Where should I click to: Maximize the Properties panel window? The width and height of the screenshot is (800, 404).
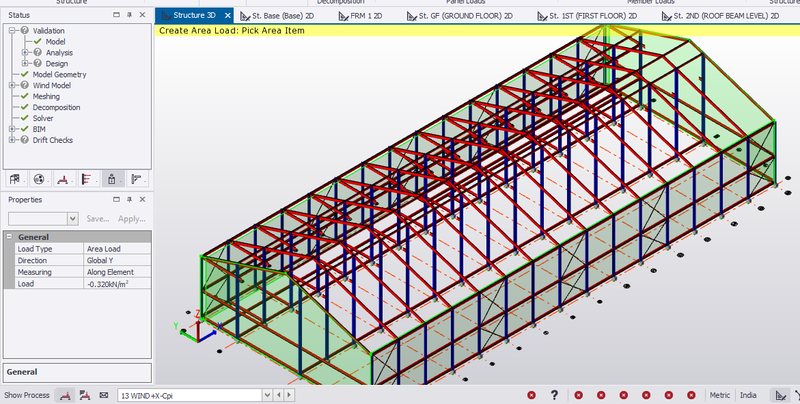pos(116,199)
